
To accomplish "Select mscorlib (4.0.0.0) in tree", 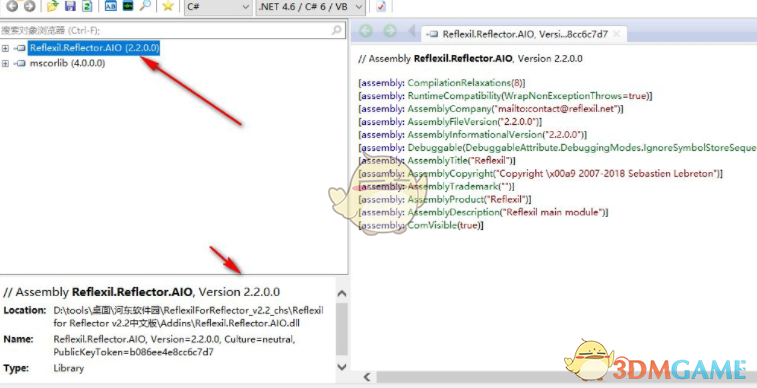I will click(x=67, y=63).
